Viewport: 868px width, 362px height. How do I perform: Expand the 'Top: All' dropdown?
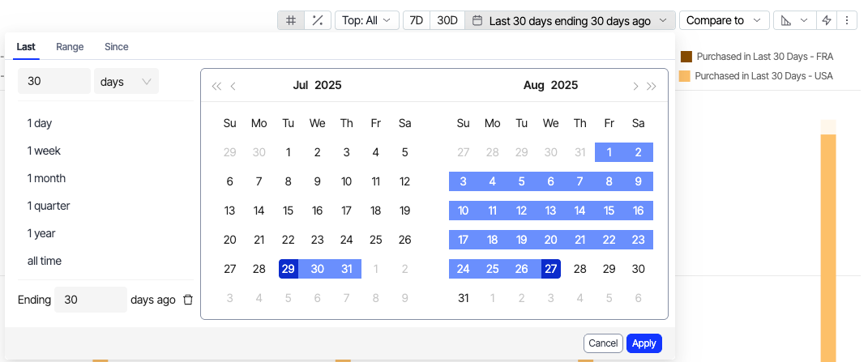(x=366, y=20)
